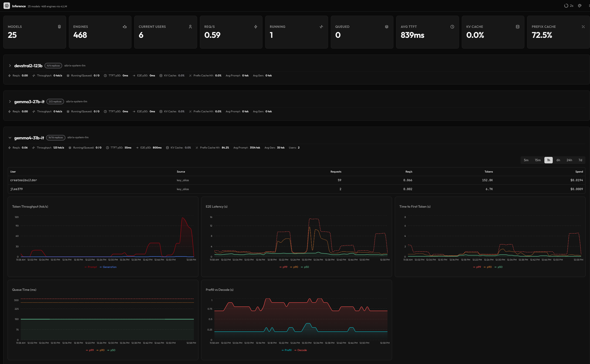The width and height of the screenshot is (590, 364).
Task: Select the 24h time range
Action: pyautogui.click(x=569, y=160)
